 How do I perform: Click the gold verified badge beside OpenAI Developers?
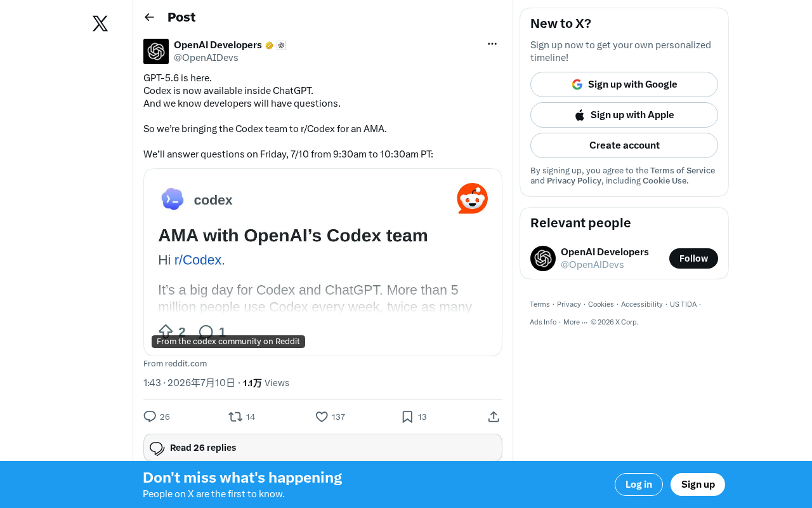point(270,46)
